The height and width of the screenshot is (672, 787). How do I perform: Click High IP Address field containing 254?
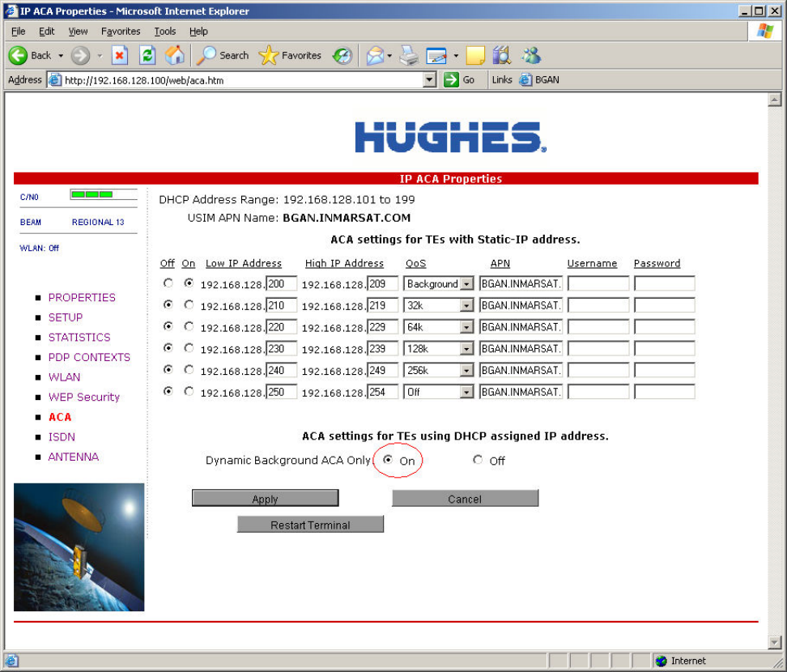tap(382, 391)
